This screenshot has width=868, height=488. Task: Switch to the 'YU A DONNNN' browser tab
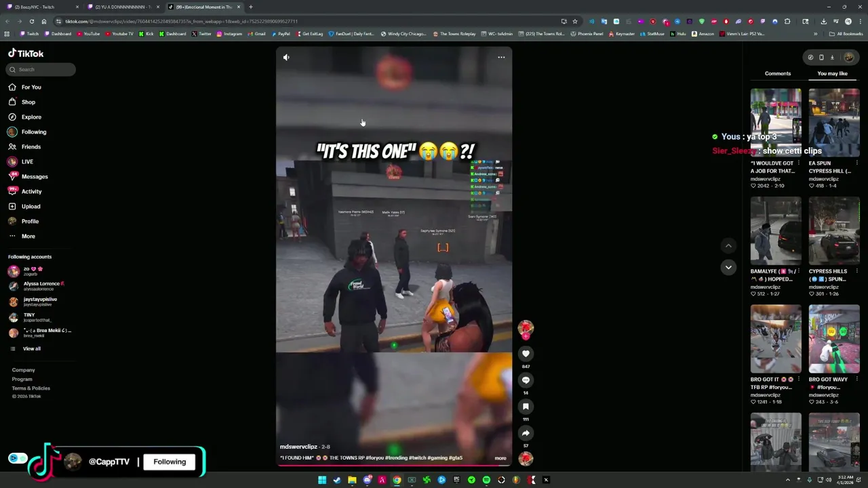point(123,7)
